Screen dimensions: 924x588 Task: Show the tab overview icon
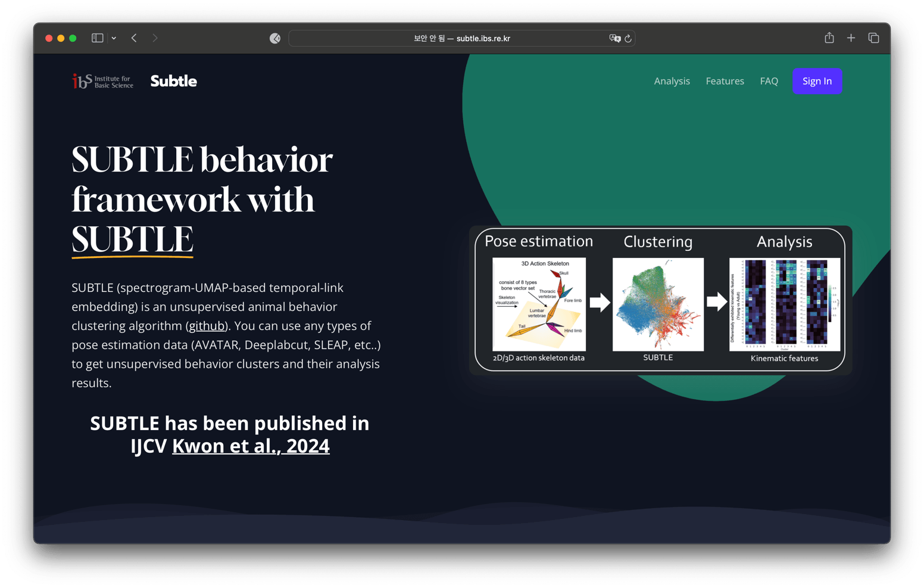click(x=873, y=38)
